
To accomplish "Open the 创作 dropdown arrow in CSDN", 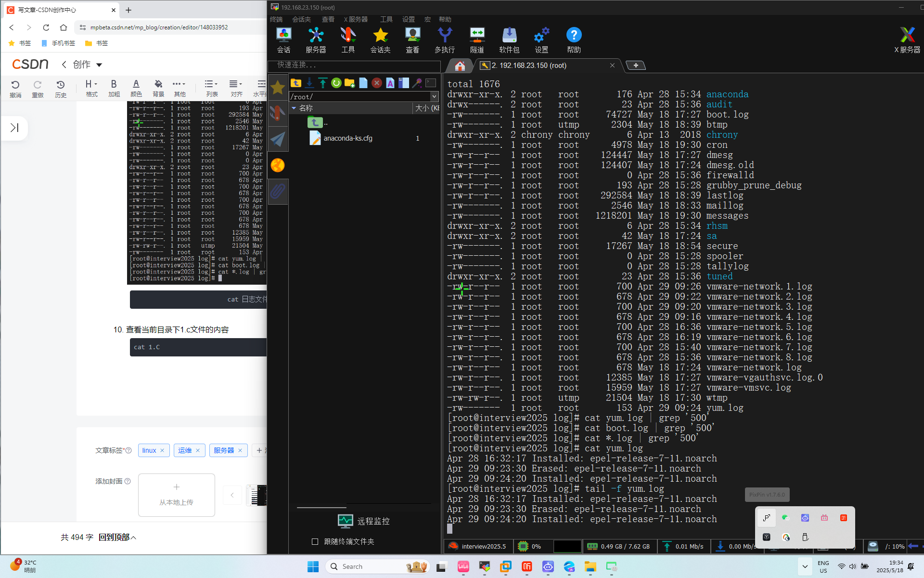I will [x=100, y=65].
